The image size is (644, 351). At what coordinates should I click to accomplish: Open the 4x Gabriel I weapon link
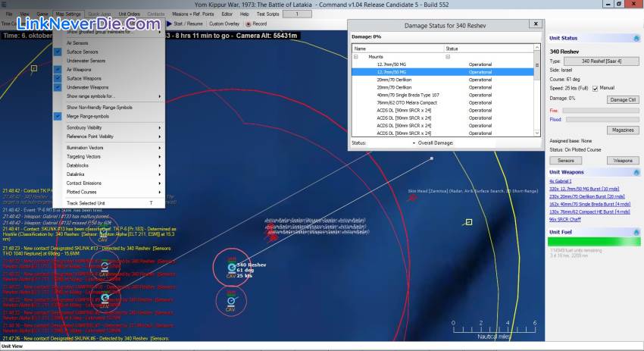(x=560, y=181)
